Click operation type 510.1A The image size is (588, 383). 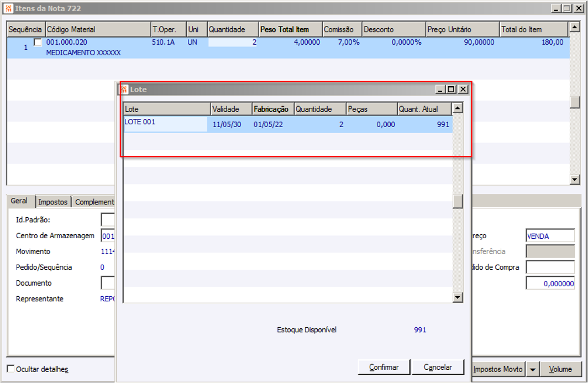point(163,43)
